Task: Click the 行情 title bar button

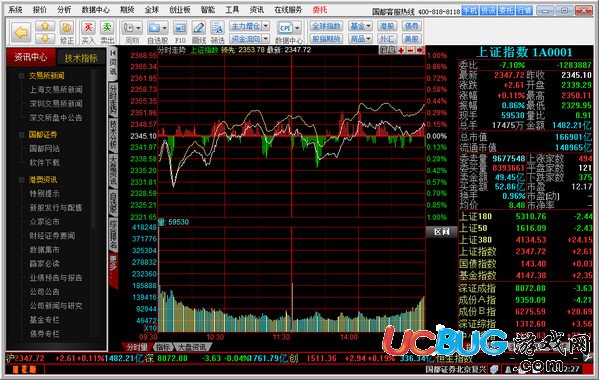Action: (525, 11)
